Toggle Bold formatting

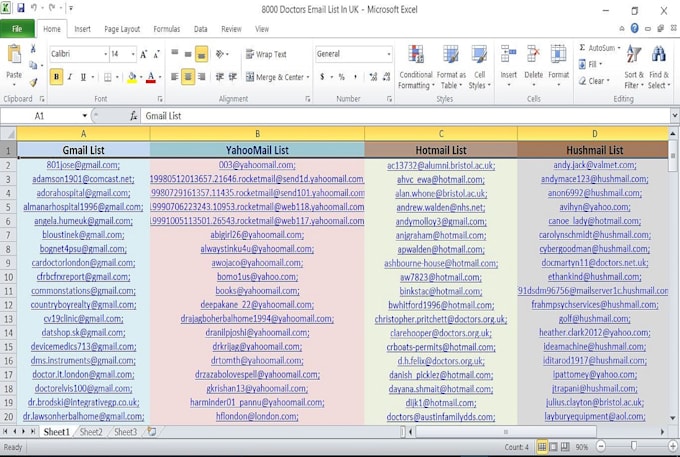tap(56, 77)
